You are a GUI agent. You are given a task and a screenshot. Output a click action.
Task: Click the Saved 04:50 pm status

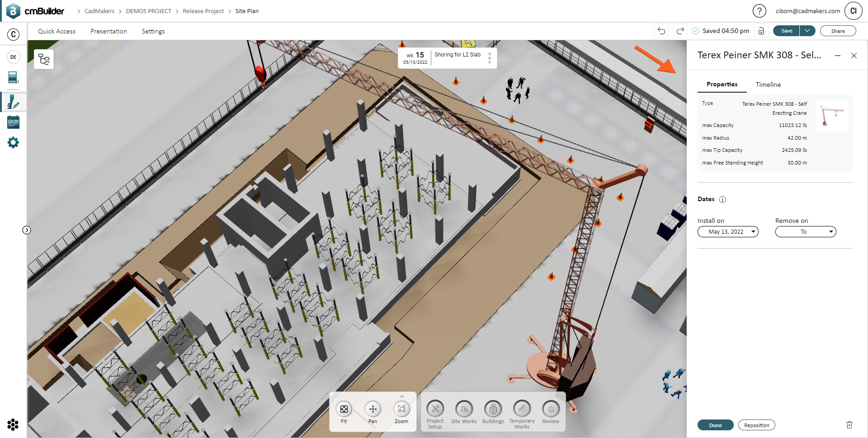pyautogui.click(x=721, y=31)
